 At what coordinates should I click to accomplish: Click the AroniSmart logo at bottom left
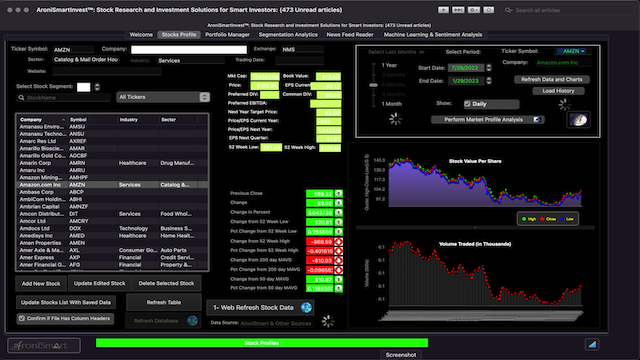pos(44,345)
